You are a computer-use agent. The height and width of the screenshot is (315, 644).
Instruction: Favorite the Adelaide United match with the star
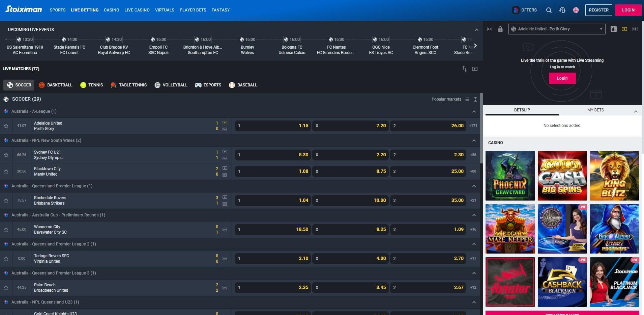click(x=6, y=126)
